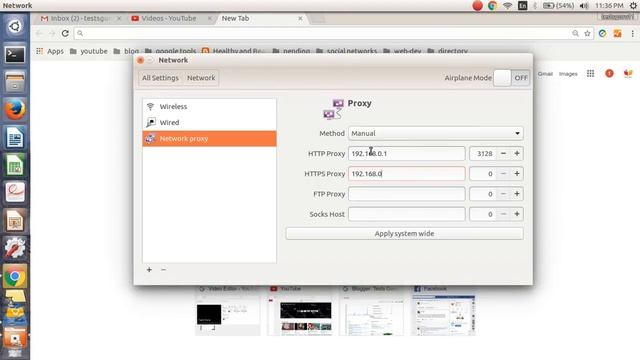Open LibreOffice Writer from the dock
The width and height of the screenshot is (640, 360).
(x=15, y=137)
